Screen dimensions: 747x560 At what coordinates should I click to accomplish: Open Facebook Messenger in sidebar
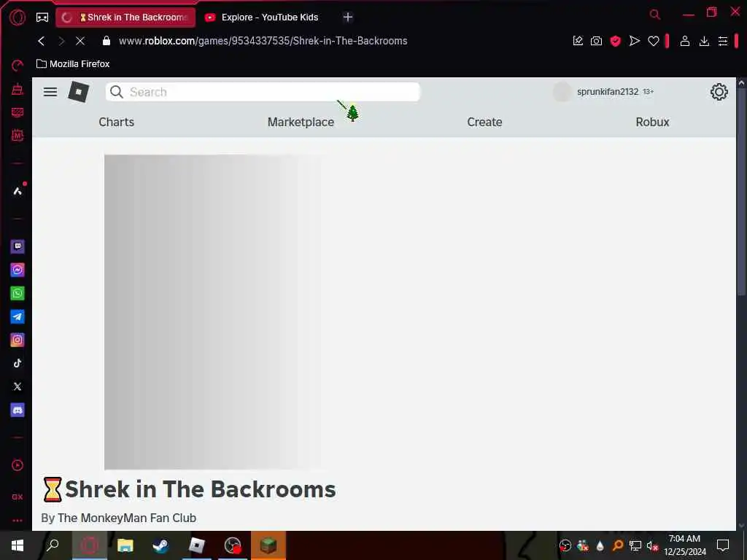click(18, 270)
